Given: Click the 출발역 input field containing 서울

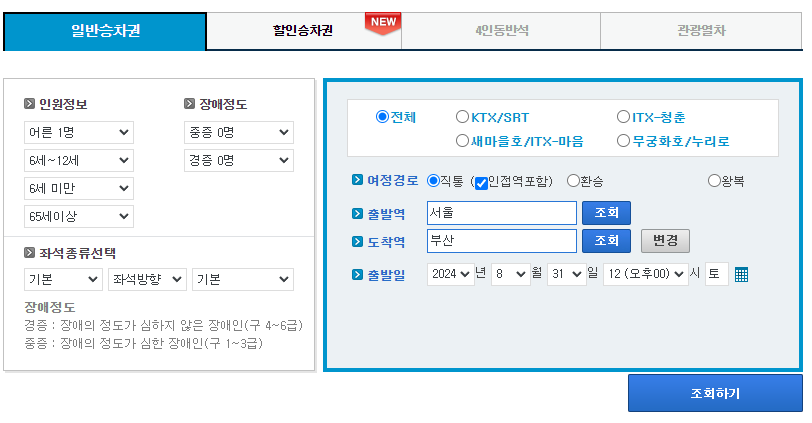Looking at the screenshot, I should click(502, 213).
